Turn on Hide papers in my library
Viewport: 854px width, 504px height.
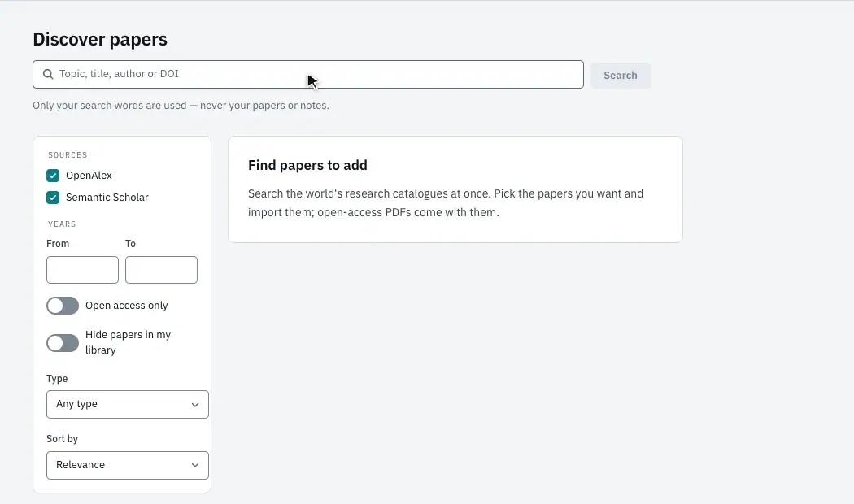(x=63, y=343)
